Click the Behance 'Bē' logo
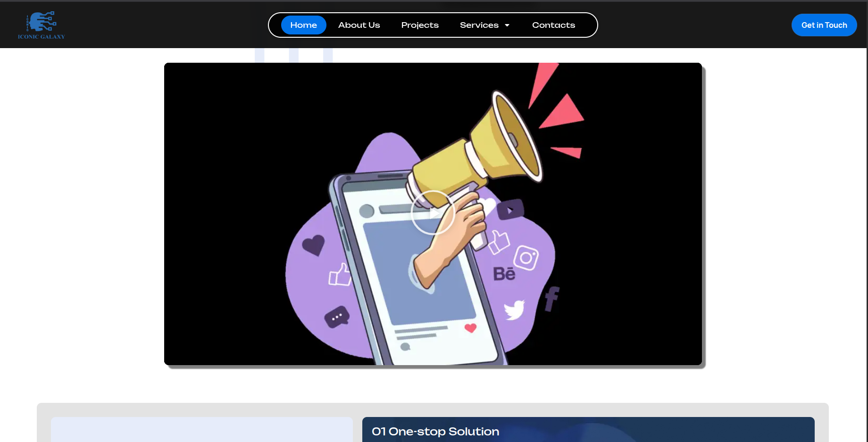Viewport: 868px width, 442px height. point(504,274)
